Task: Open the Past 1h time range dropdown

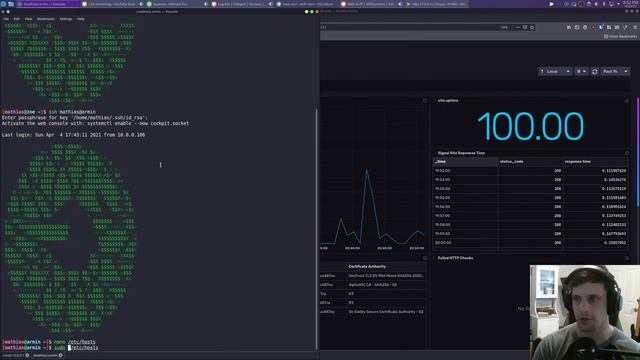Action: coord(616,71)
